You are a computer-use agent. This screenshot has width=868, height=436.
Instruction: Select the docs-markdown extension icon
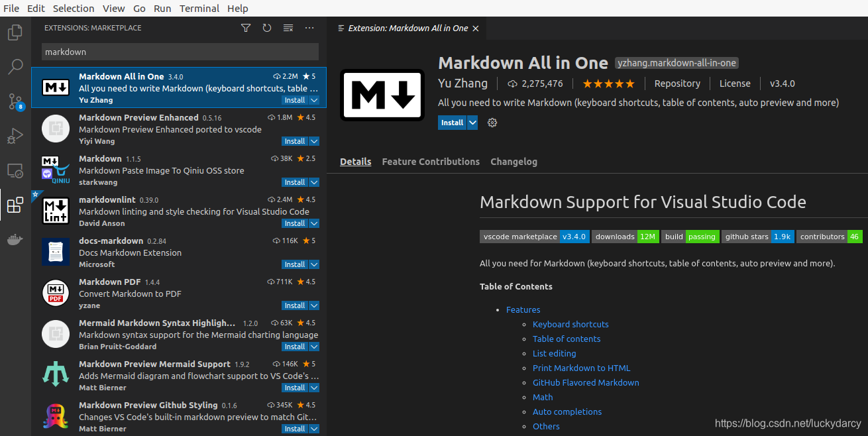point(56,252)
